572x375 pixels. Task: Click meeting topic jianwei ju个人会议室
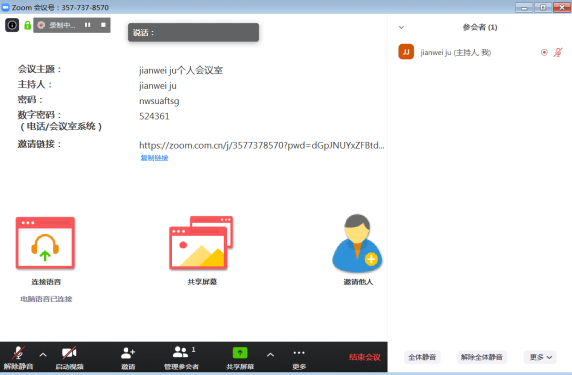click(181, 70)
